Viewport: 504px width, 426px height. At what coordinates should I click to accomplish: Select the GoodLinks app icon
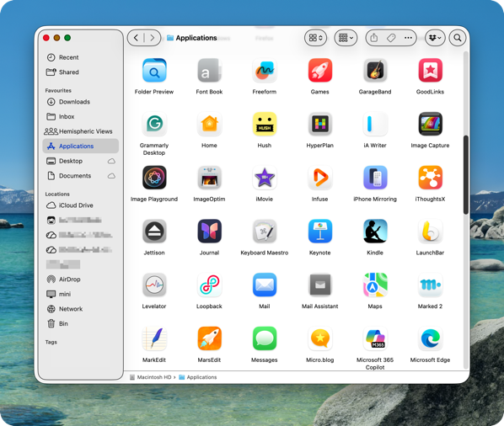tap(430, 71)
